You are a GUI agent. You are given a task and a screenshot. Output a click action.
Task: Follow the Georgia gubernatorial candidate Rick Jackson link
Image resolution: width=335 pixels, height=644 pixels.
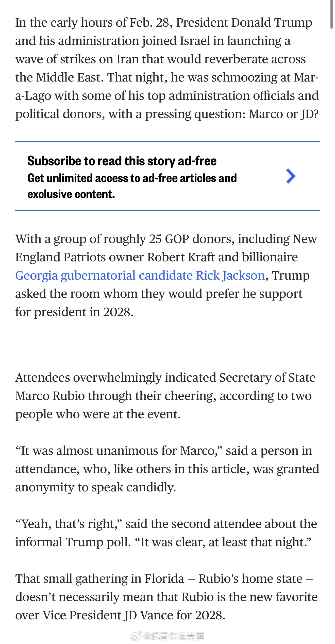pos(140,276)
